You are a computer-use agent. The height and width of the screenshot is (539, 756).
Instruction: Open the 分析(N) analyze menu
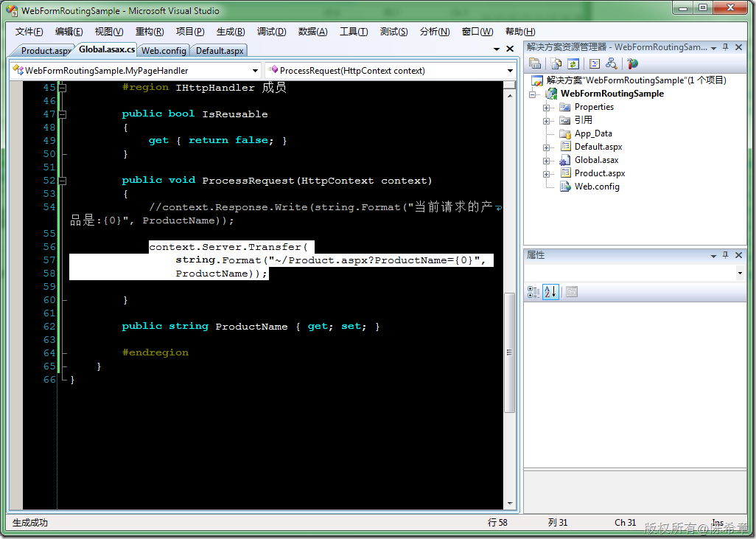point(435,32)
